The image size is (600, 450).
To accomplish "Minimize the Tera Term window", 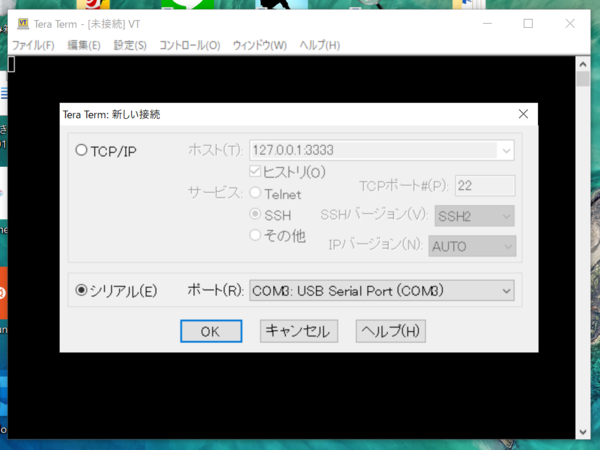I will (487, 24).
